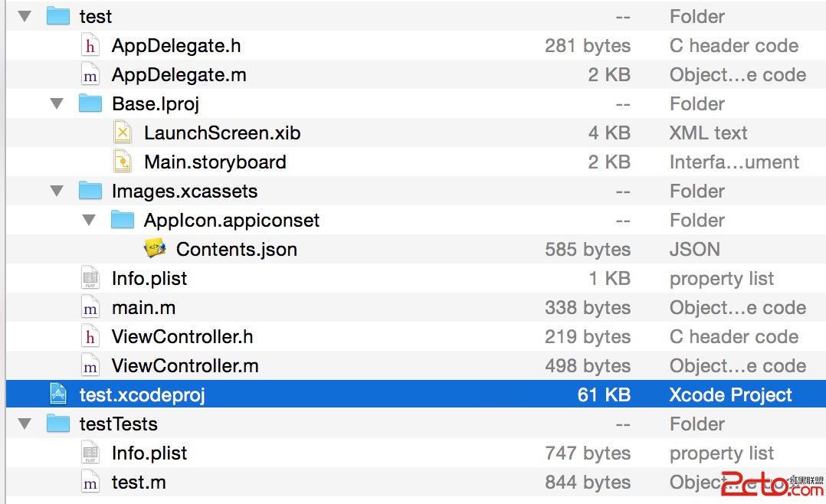Click the Main.storyboard file icon
Image resolution: width=826 pixels, height=504 pixels.
pos(123,162)
